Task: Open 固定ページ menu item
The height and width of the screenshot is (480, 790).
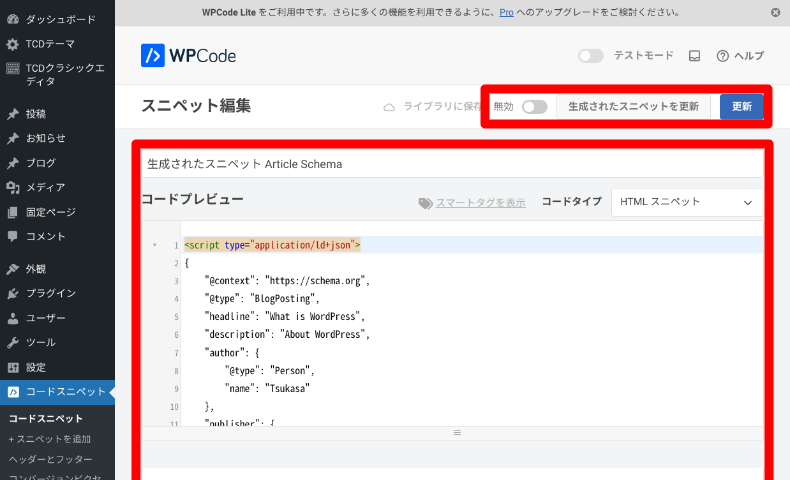Action: 57,212
